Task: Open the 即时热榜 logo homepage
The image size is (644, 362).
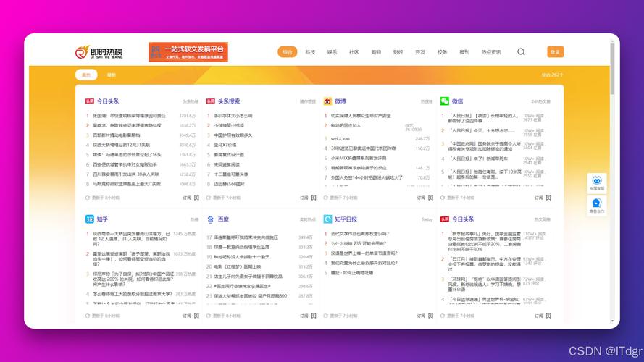Action: coord(100,52)
